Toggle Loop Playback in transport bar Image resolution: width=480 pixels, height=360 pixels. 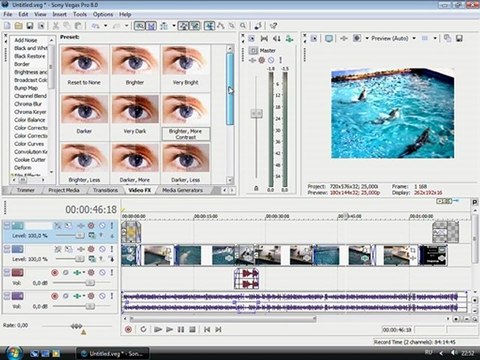click(143, 329)
